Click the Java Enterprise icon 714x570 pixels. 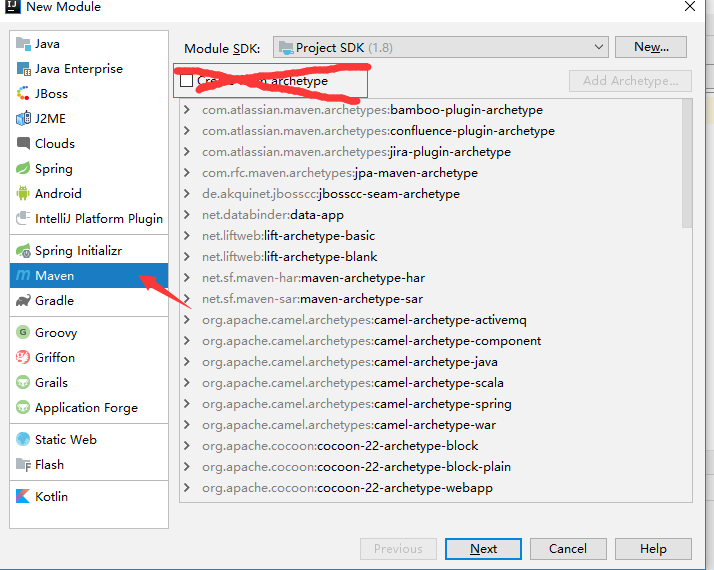click(x=23, y=69)
